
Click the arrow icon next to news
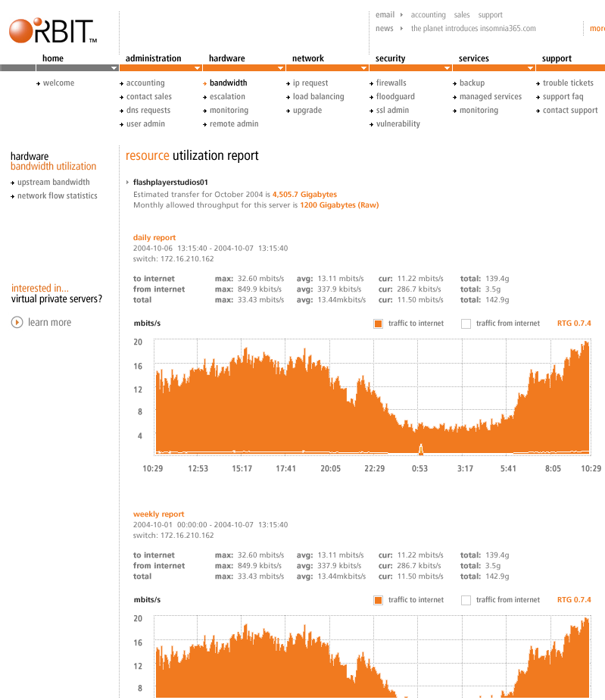(401, 28)
